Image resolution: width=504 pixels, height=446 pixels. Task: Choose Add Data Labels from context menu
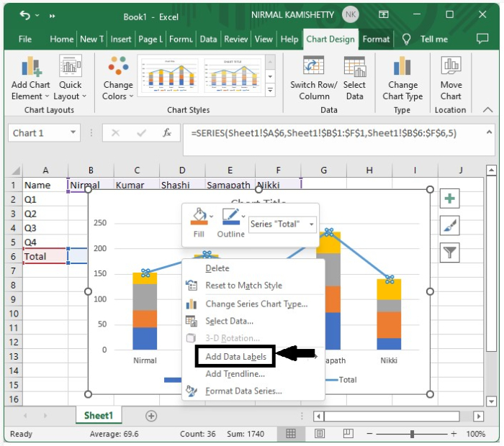[235, 356]
